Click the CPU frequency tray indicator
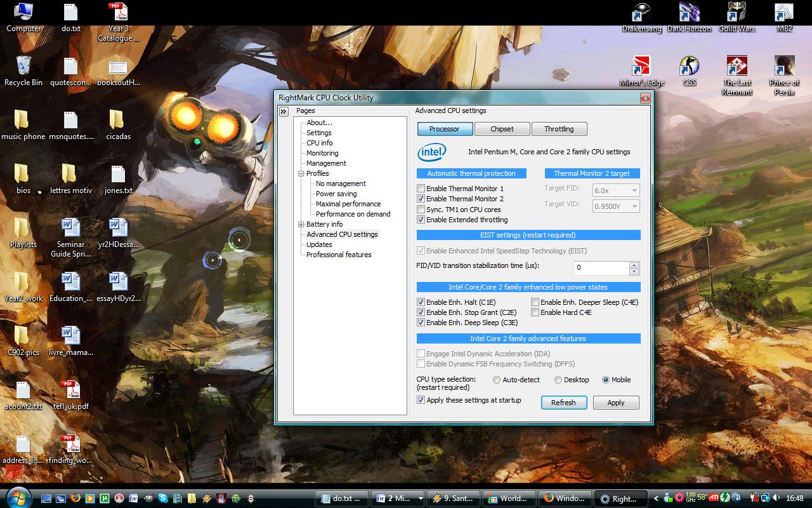 [x=690, y=497]
